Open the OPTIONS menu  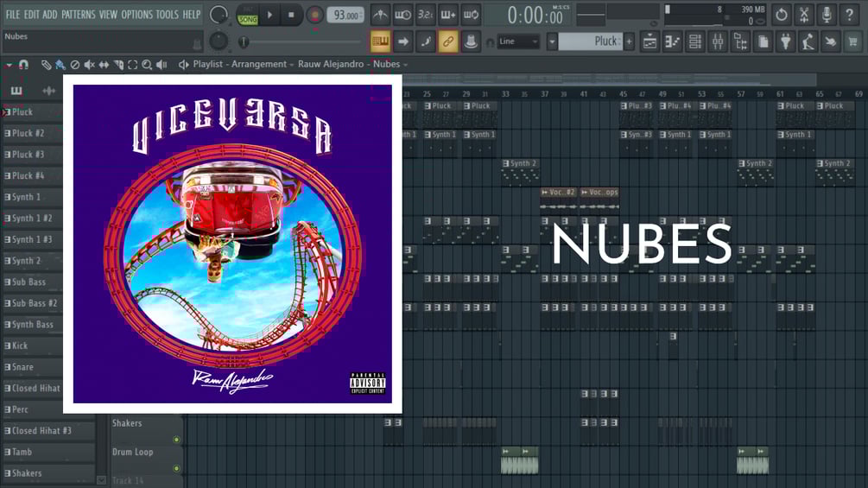(136, 15)
